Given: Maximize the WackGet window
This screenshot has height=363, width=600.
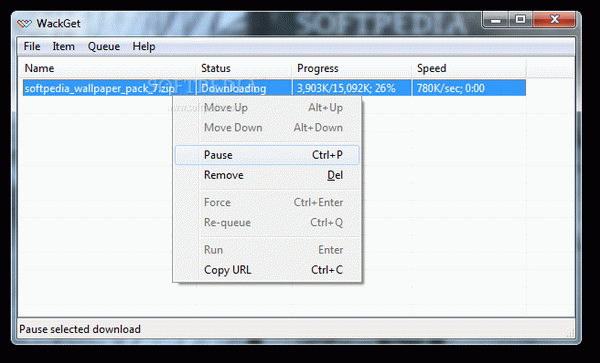Looking at the screenshot, I should pos(520,20).
